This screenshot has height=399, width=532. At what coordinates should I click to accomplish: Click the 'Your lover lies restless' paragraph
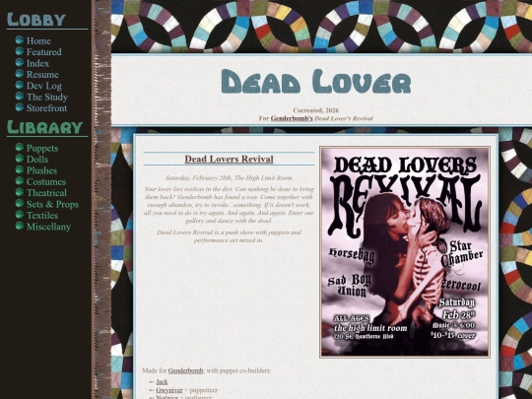pyautogui.click(x=229, y=205)
